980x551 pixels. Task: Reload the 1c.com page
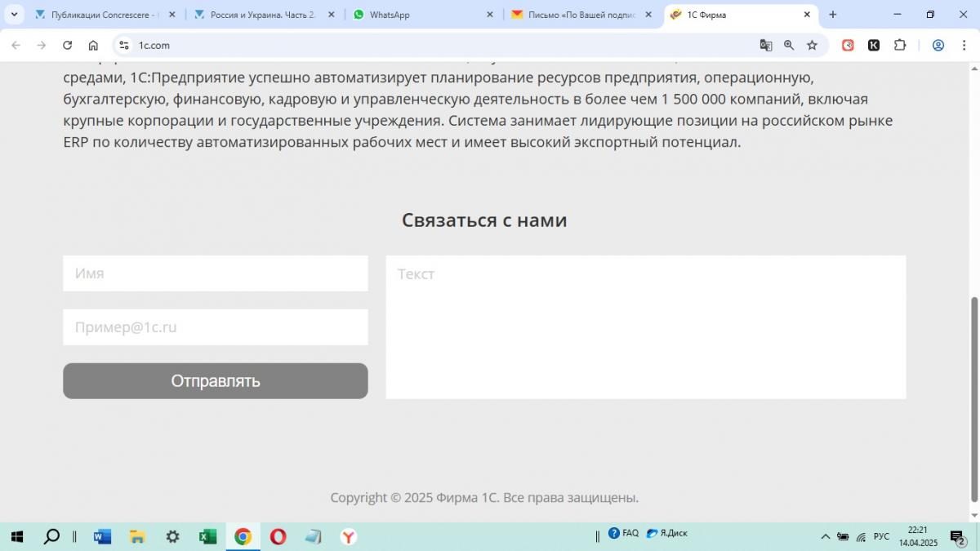coord(67,46)
